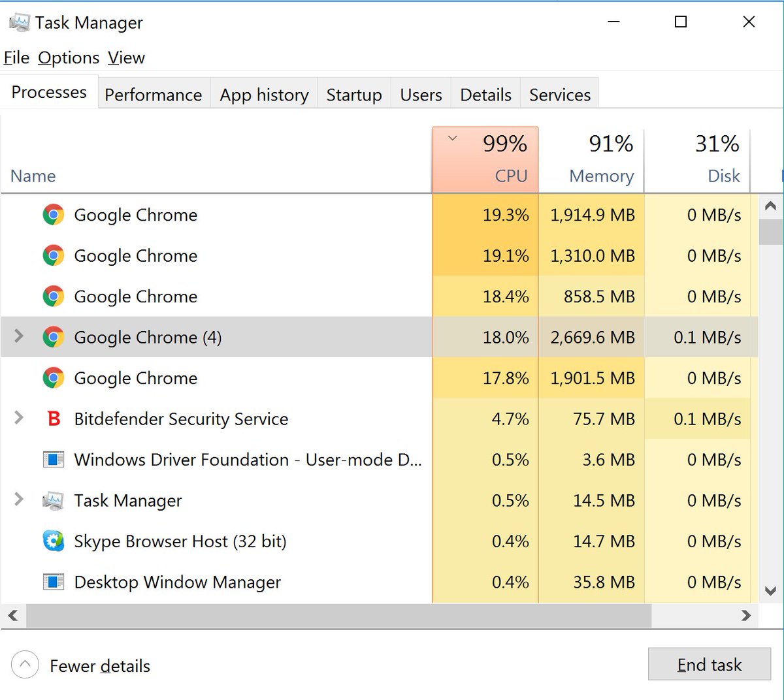
Task: Expand the Task Manager process group
Action: point(19,500)
